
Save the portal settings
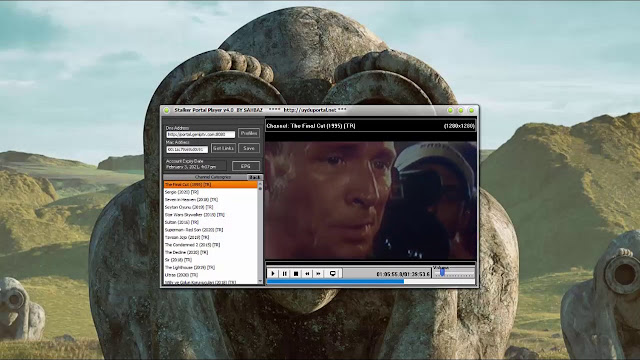tap(249, 148)
